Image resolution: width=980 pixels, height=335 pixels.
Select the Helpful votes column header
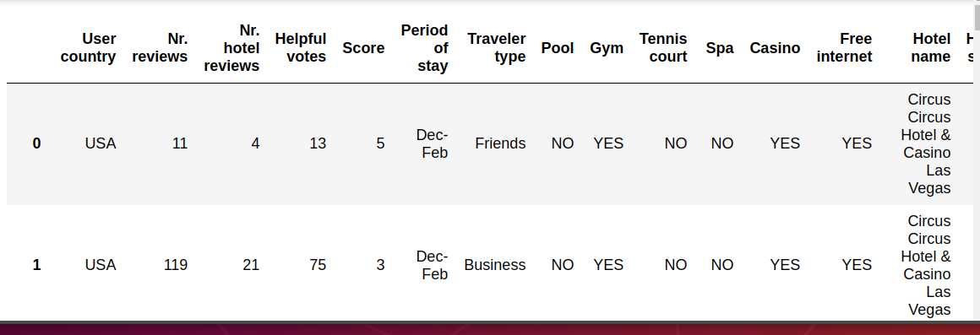(301, 48)
